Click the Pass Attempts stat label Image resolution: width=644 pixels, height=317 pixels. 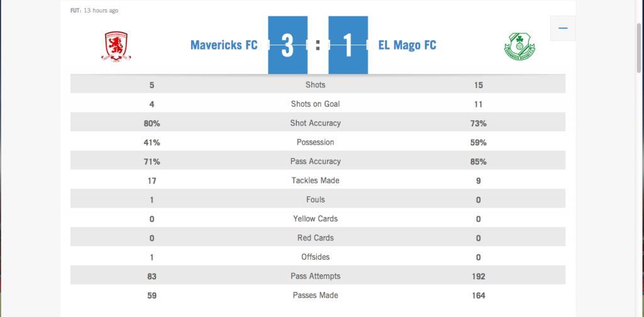tap(315, 276)
